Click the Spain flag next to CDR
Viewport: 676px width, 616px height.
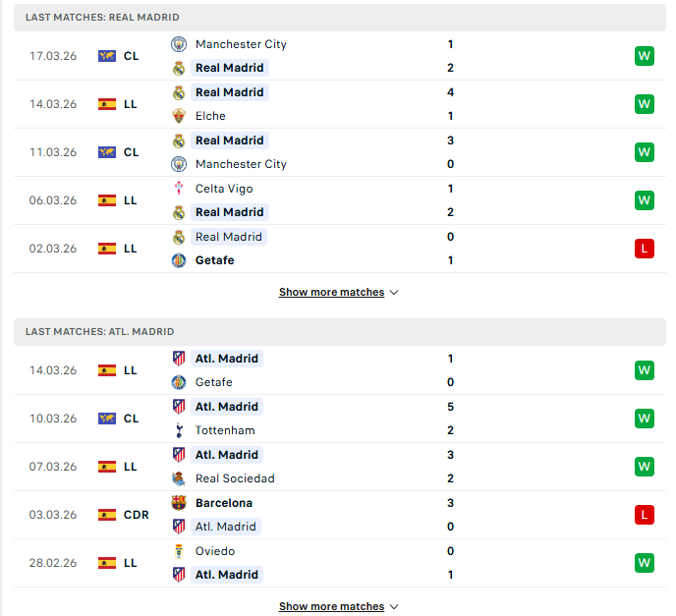point(106,515)
